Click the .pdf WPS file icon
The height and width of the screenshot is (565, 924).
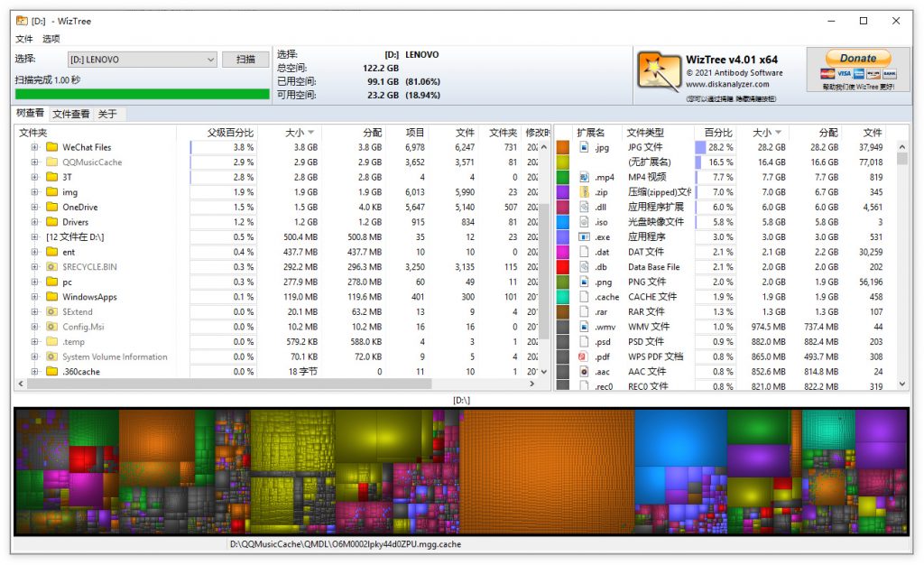pyautogui.click(x=584, y=357)
